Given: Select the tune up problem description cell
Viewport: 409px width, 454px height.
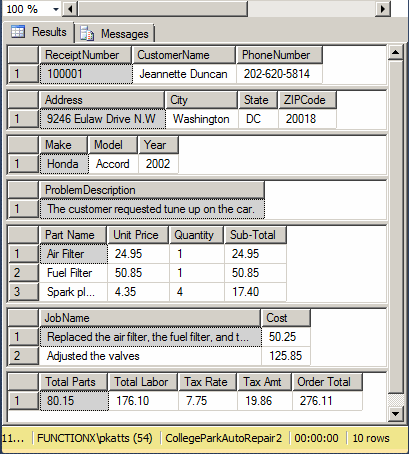Looking at the screenshot, I should [152, 209].
